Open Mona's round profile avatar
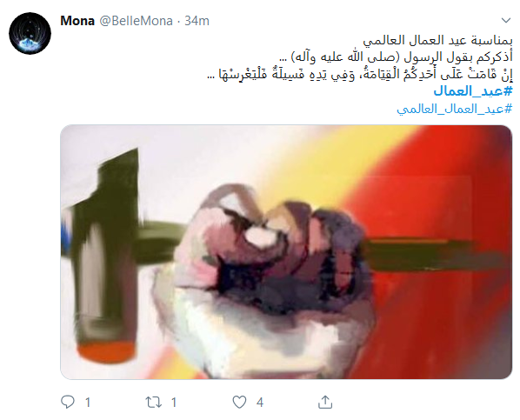 coord(30,33)
